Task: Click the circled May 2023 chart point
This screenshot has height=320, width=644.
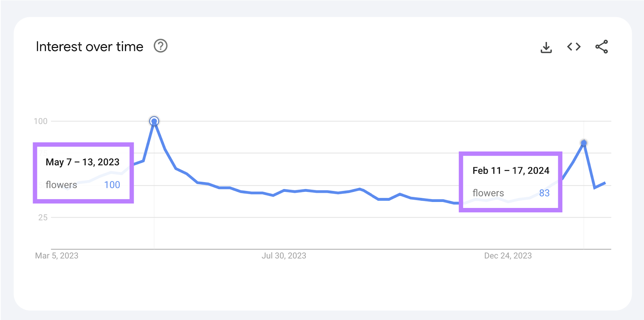Action: [x=155, y=121]
